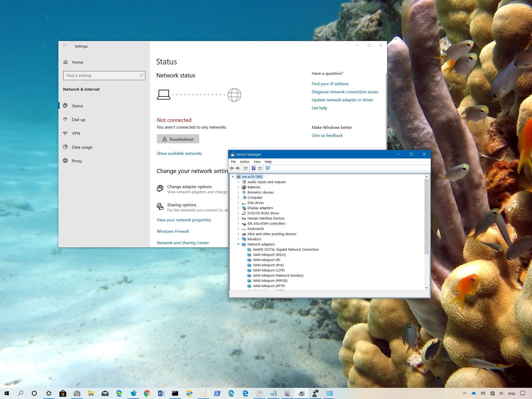Open the Action menu in Device Manager
The width and height of the screenshot is (532, 399).
point(244,162)
